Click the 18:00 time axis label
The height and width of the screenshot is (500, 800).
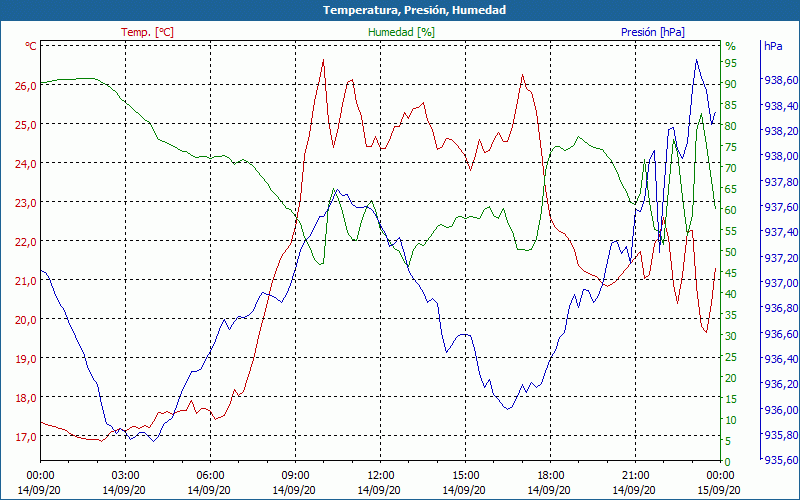[551, 476]
